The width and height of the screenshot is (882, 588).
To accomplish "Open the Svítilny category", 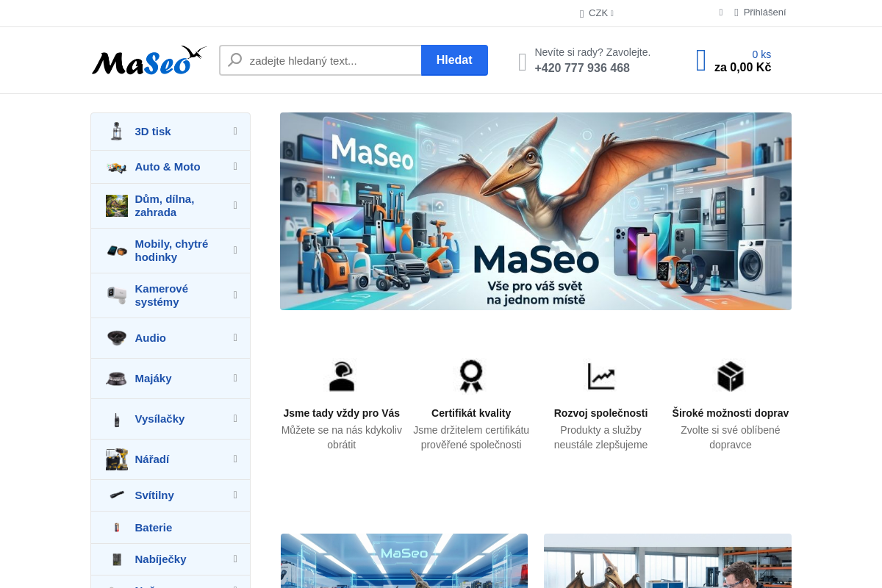I will point(171,495).
